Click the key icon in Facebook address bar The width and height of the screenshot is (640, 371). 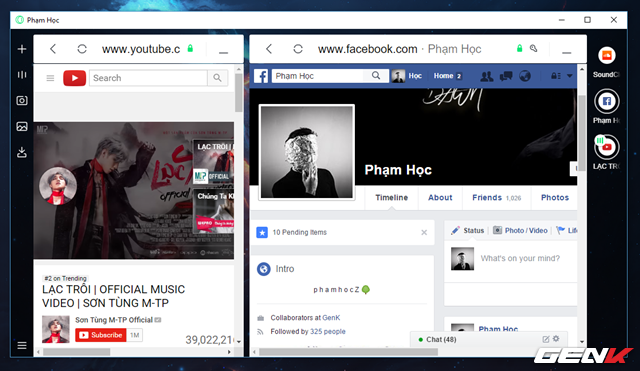coord(533,49)
